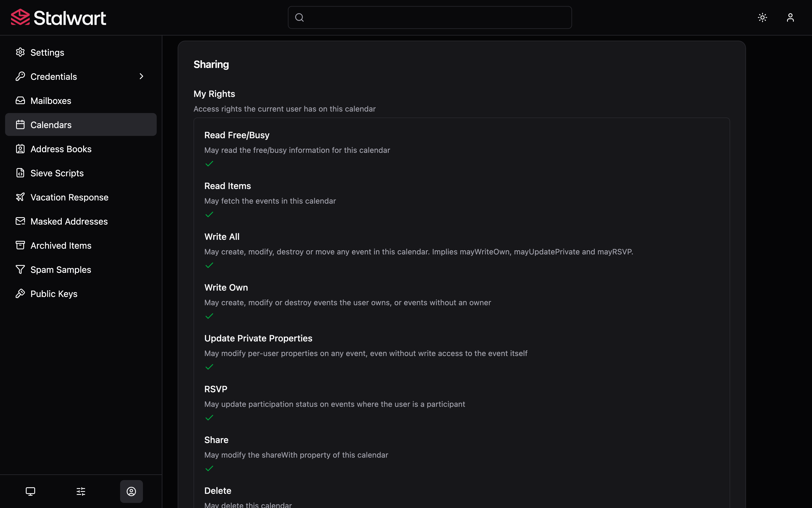Click the Stalwart wordmark
Image resolution: width=812 pixels, height=508 pixels.
click(x=70, y=18)
